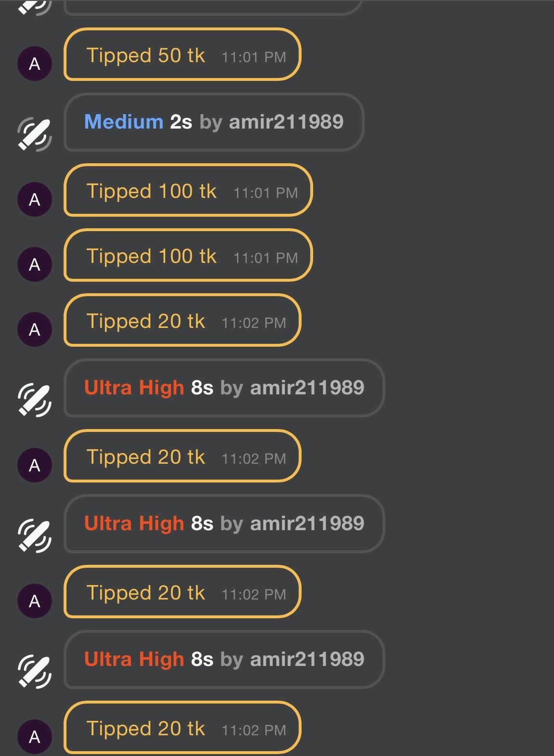Tap the vibration icon by the first Ultra High
The height and width of the screenshot is (756, 554).
point(35,400)
